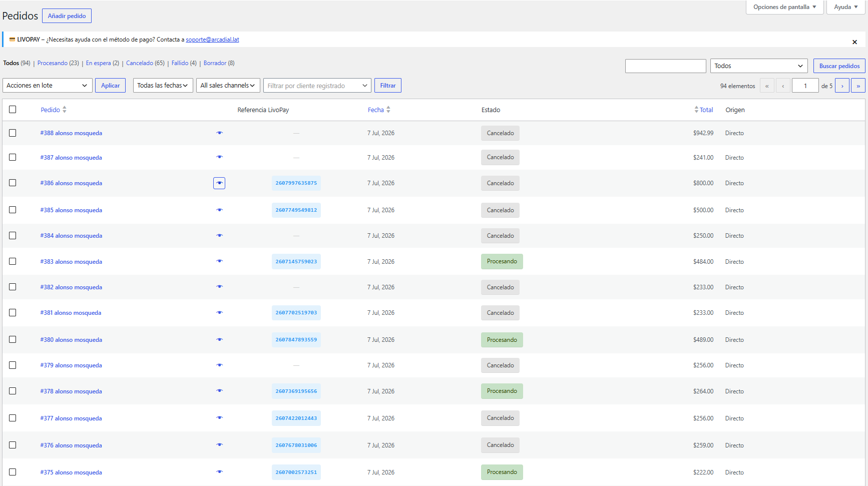This screenshot has width=868, height=486.
Task: Expand the Opciones de pantalla panel
Action: 784,7
